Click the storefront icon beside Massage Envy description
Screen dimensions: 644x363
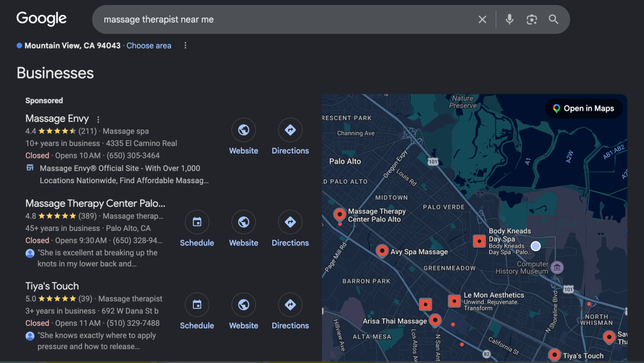click(x=30, y=167)
